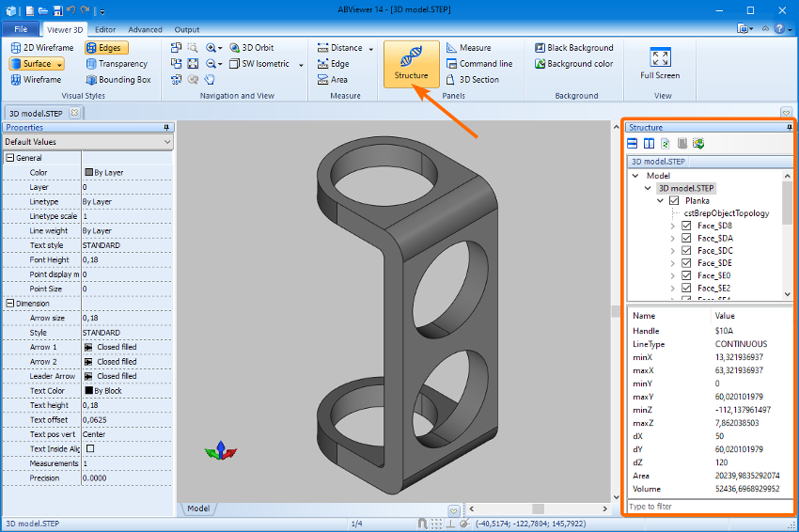Switch to the Editor ribbon tab
799x532 pixels.
pos(105,29)
